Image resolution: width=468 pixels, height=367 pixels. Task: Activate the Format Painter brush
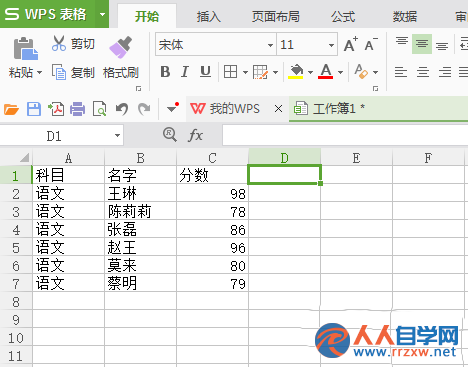click(120, 47)
